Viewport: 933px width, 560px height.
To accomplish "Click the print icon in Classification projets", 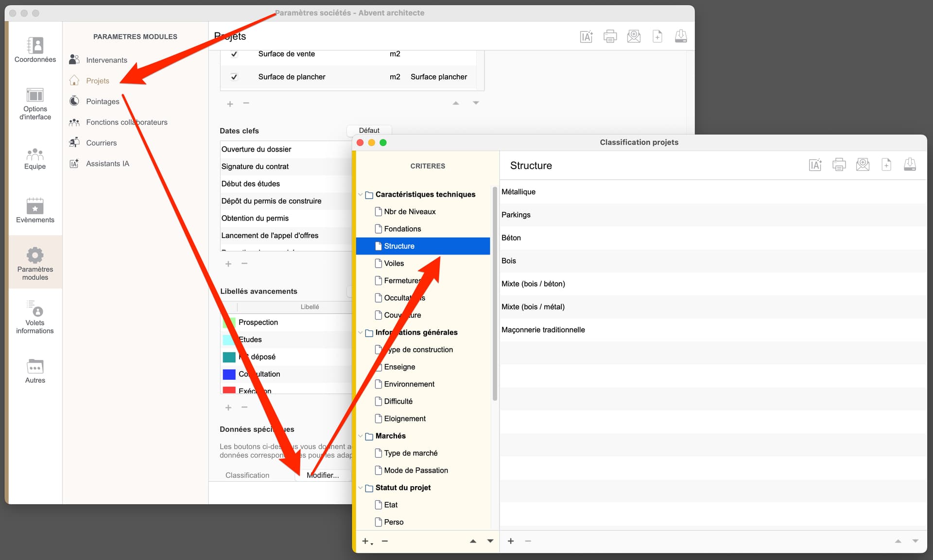I will 839,165.
